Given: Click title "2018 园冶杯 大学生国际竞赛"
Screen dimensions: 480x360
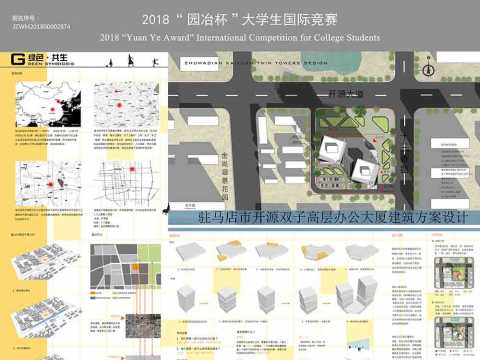Looking at the screenshot, I should 240,19.
